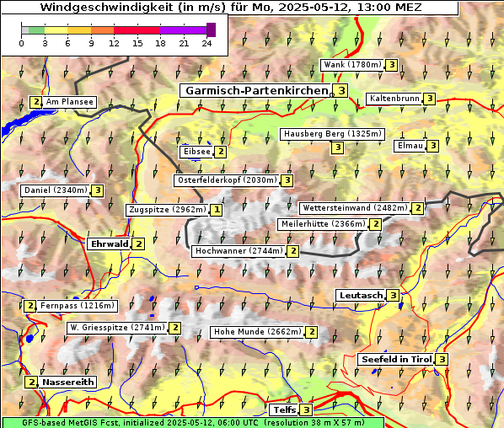Click the Wank wind speed value box
This screenshot has height=428, width=504.
tap(392, 65)
